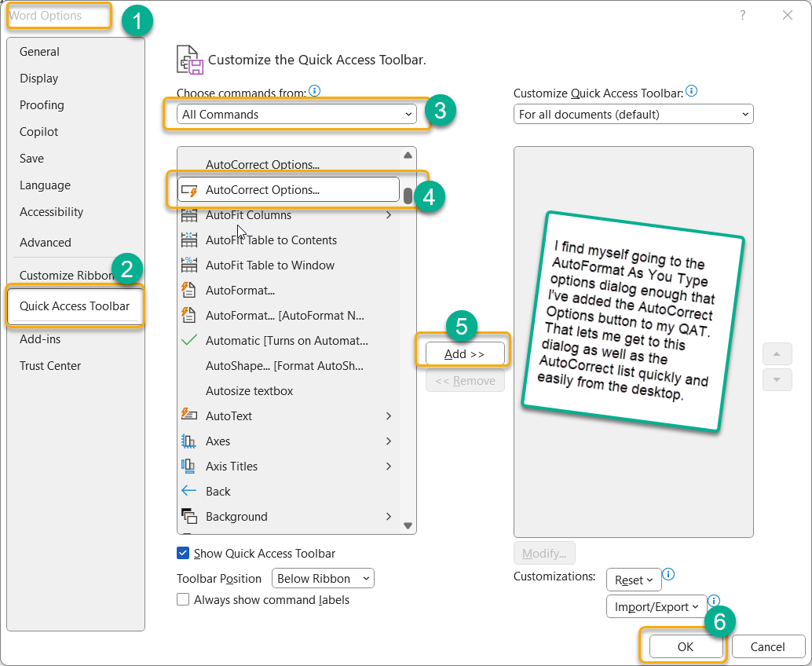The width and height of the screenshot is (812, 666).
Task: Click the << Remove button
Action: [465, 381]
